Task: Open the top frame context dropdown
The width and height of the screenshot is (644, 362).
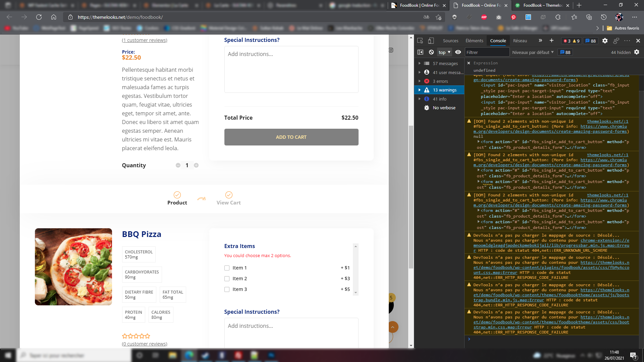Action: point(444,52)
